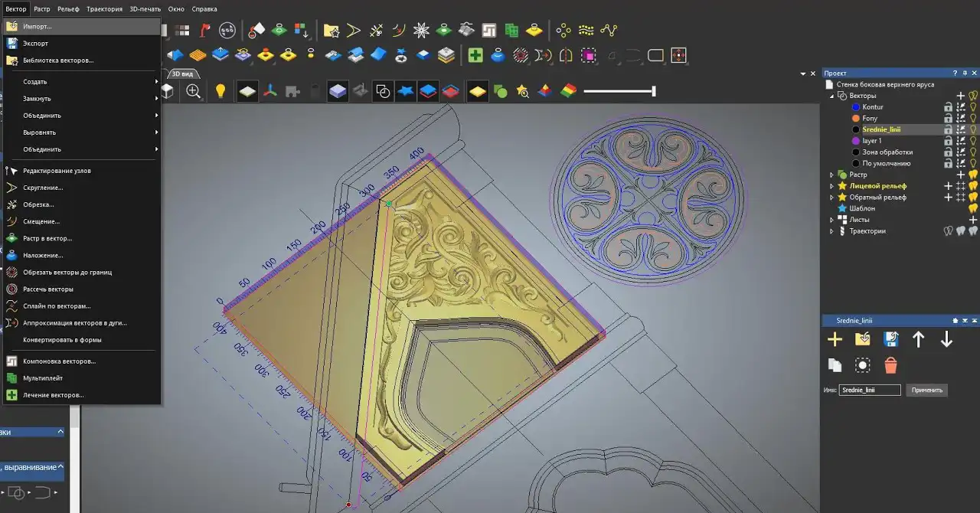Select the connected nodes polyline icon
The image size is (980, 513).
pos(609,31)
